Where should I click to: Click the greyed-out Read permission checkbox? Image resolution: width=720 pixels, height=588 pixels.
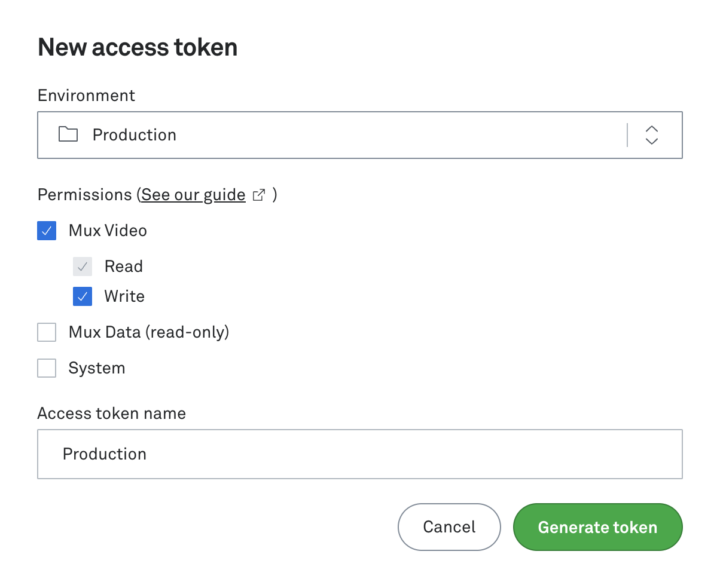pyautogui.click(x=83, y=267)
